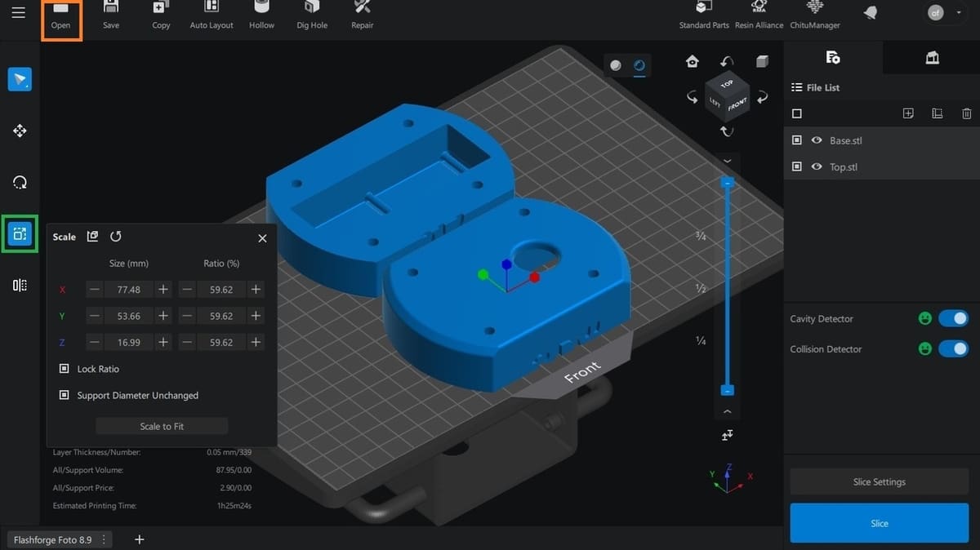Viewport: 980px width, 550px height.
Task: Click the X ratio field 59.62
Action: click(221, 290)
